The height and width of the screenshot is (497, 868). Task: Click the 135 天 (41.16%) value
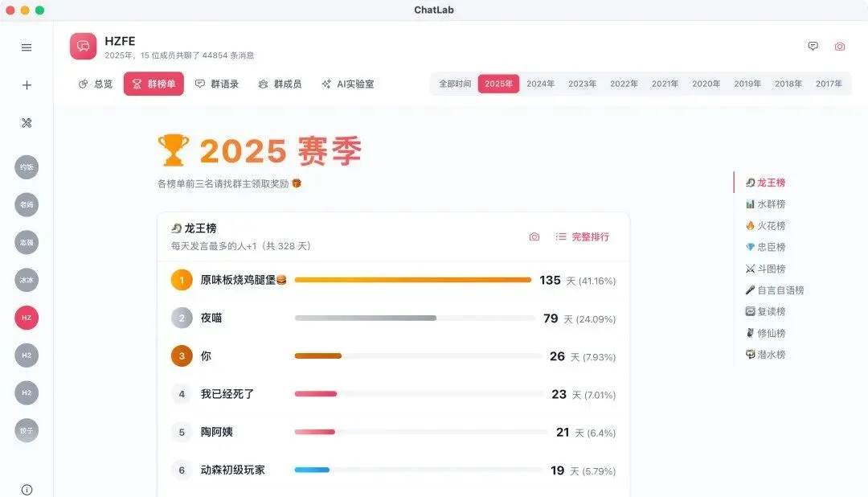(x=577, y=281)
